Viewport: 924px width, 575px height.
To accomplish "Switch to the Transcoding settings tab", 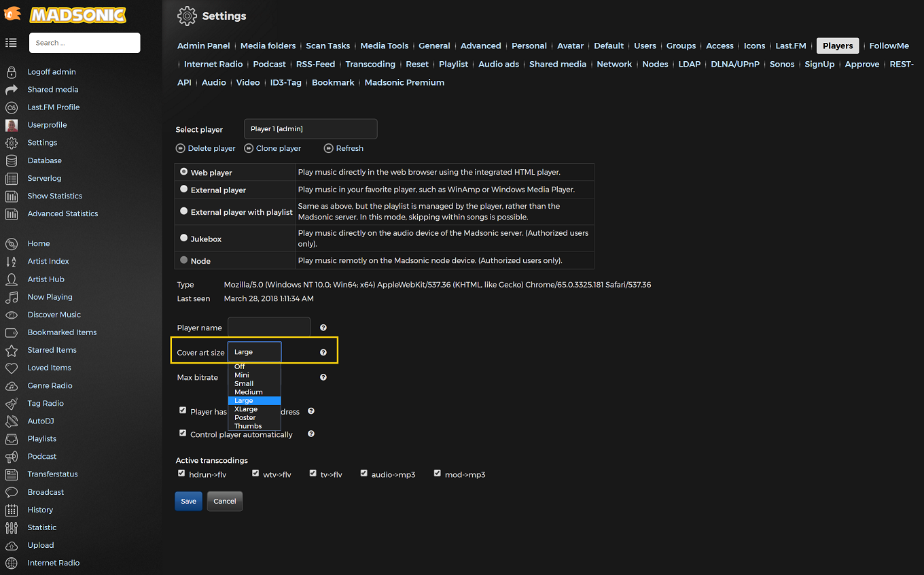I will (x=370, y=64).
